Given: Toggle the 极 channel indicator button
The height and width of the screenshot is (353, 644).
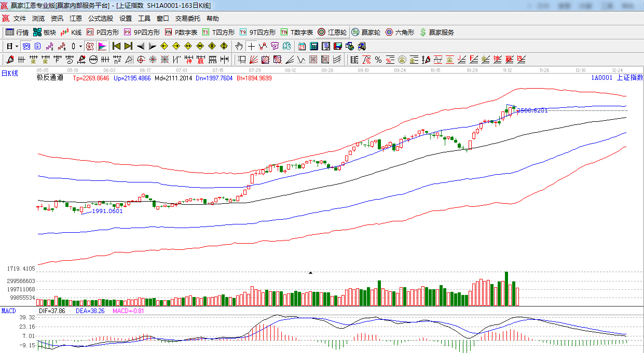Looking at the screenshot, I should coord(90,46).
